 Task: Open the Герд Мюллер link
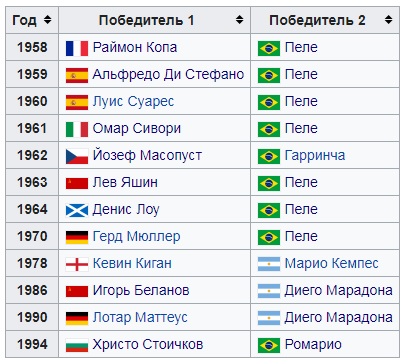tap(136, 236)
